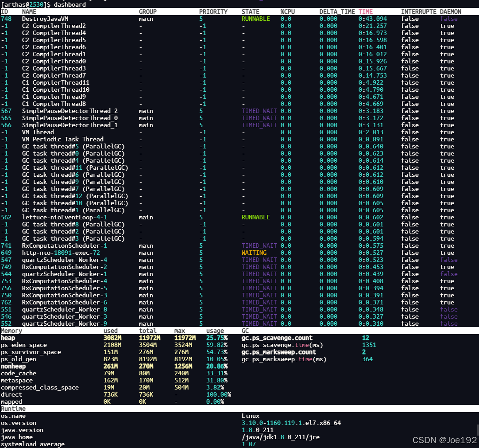
Task: Click the heap memory row label
Action: coord(8,338)
